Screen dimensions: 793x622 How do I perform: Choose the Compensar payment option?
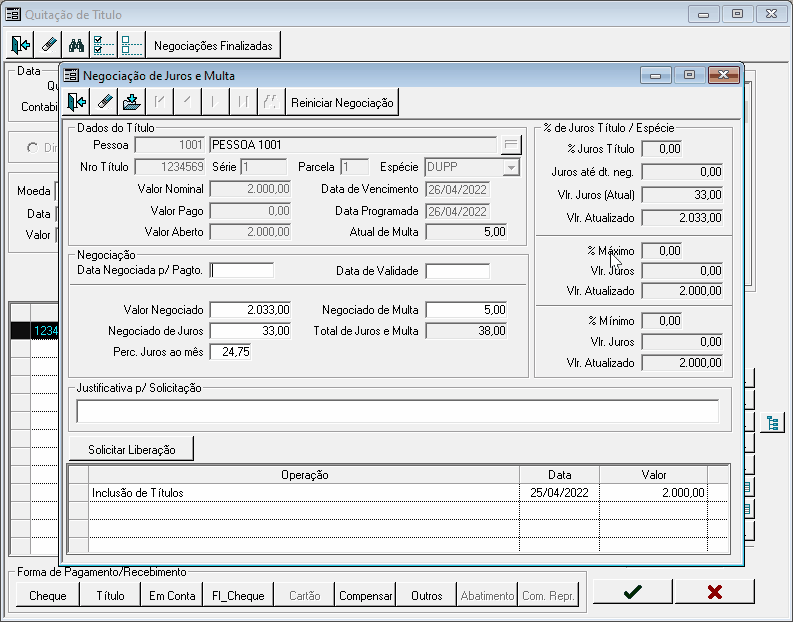coord(365,595)
